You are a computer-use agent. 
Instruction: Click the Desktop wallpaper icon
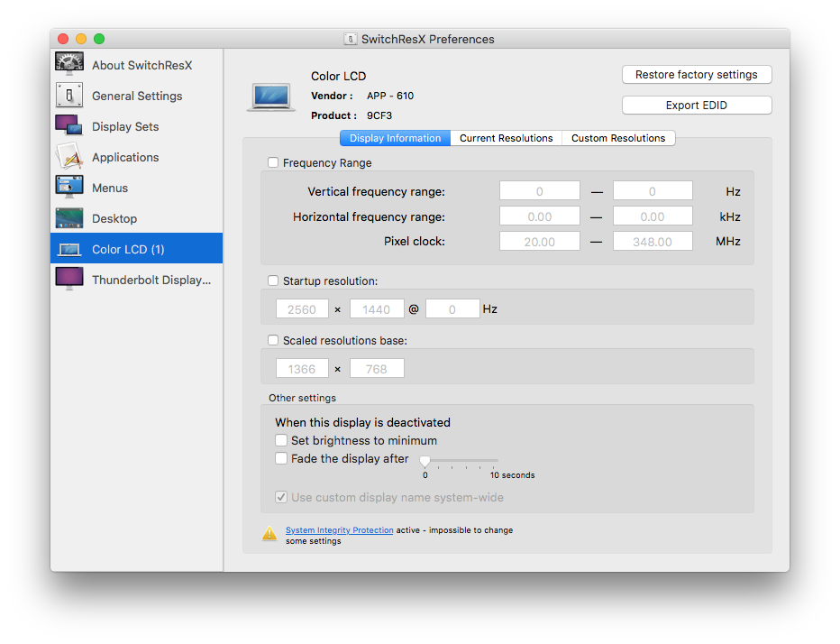pos(69,218)
